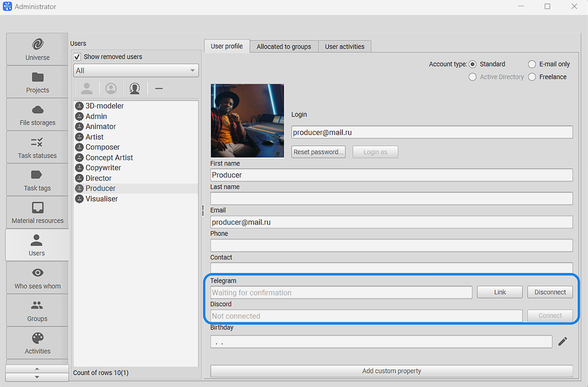Screen dimensions: 588x387
Task: Open the Projects section
Action: point(37,82)
